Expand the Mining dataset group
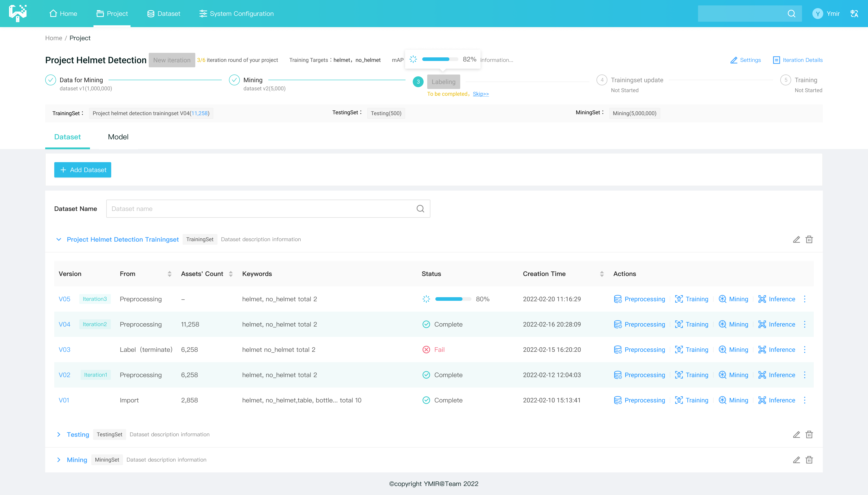Image resolution: width=868 pixels, height=495 pixels. (x=59, y=460)
